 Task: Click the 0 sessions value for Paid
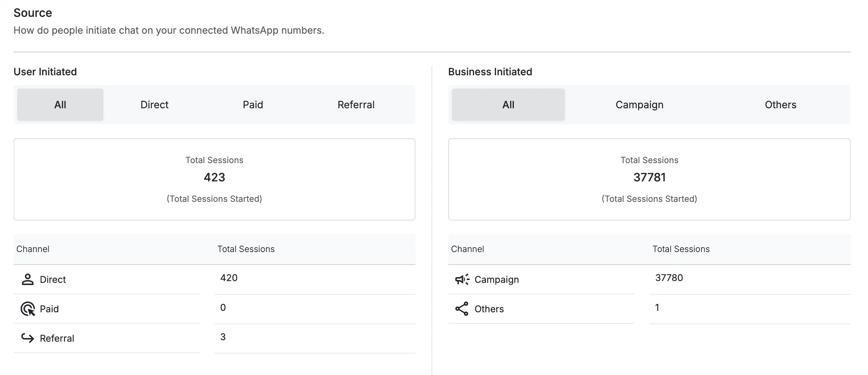(223, 308)
